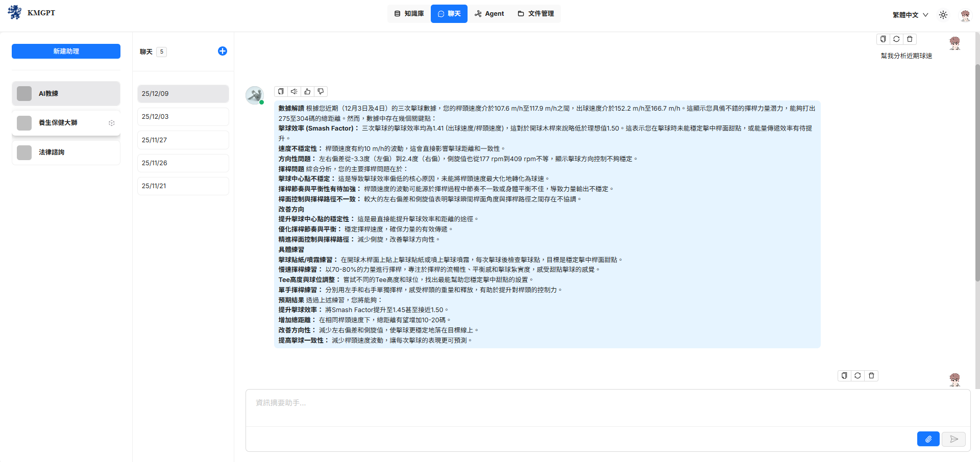The image size is (980, 462).
Task: Click the message input field
Action: coord(607,408)
